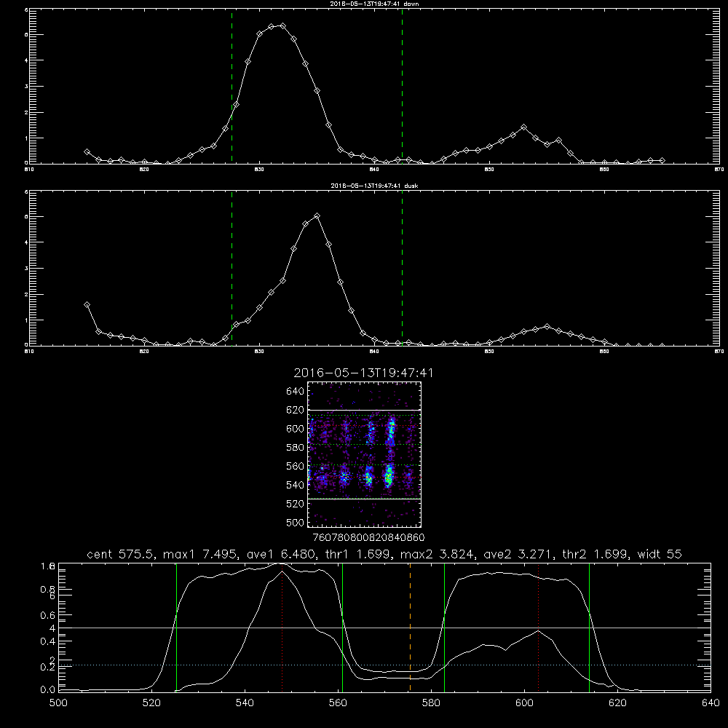Click the lower white boundary line in the spectrogram
Viewport: 728px width, 728px height.
[365, 499]
